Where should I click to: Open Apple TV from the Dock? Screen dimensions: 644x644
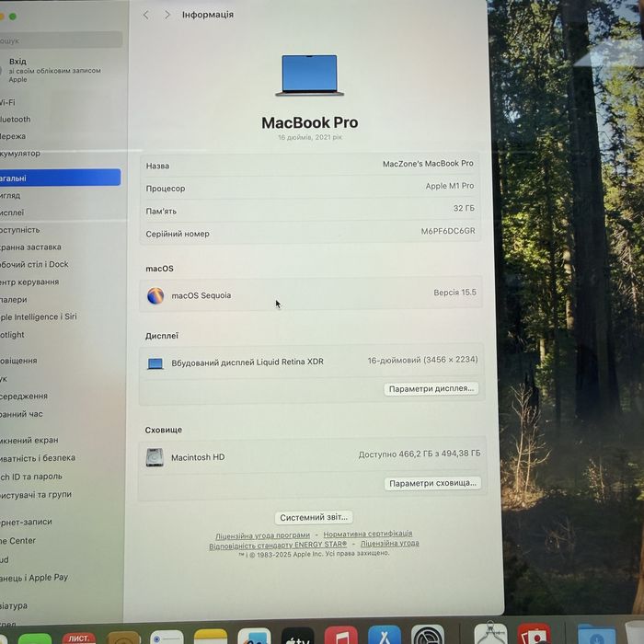click(298, 636)
